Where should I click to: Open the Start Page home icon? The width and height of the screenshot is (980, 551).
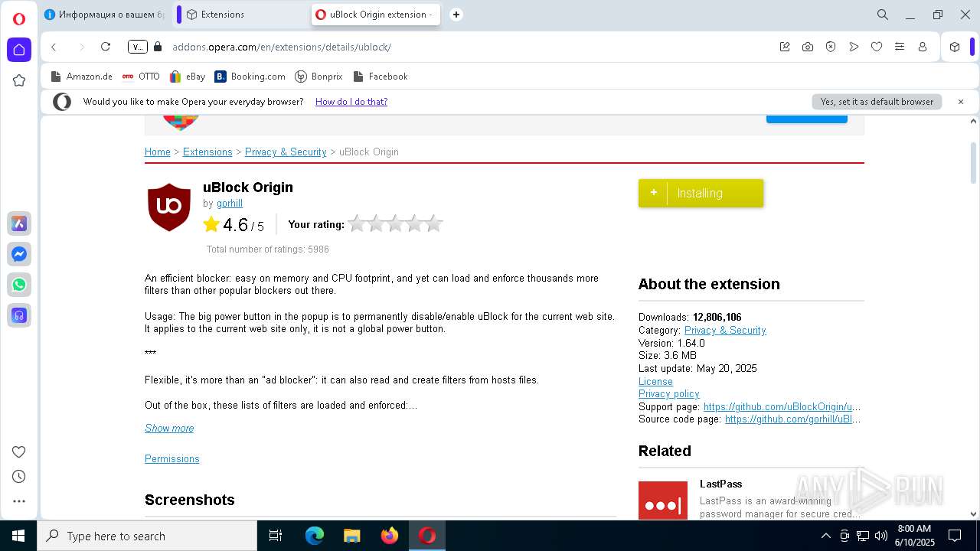(x=19, y=50)
